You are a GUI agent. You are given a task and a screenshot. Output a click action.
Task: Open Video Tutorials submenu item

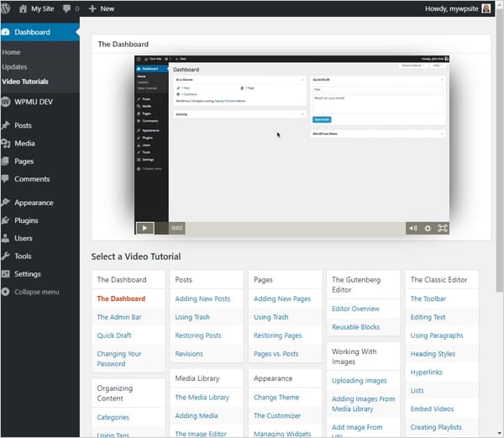[25, 82]
